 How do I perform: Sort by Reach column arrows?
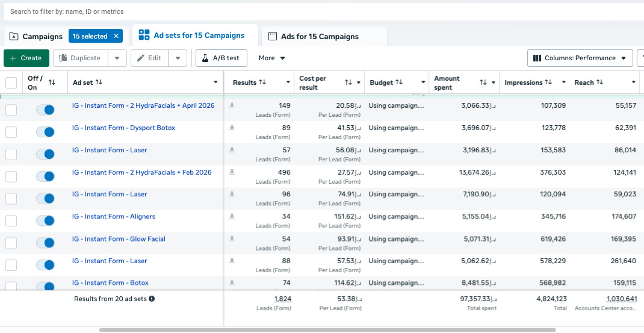(599, 82)
